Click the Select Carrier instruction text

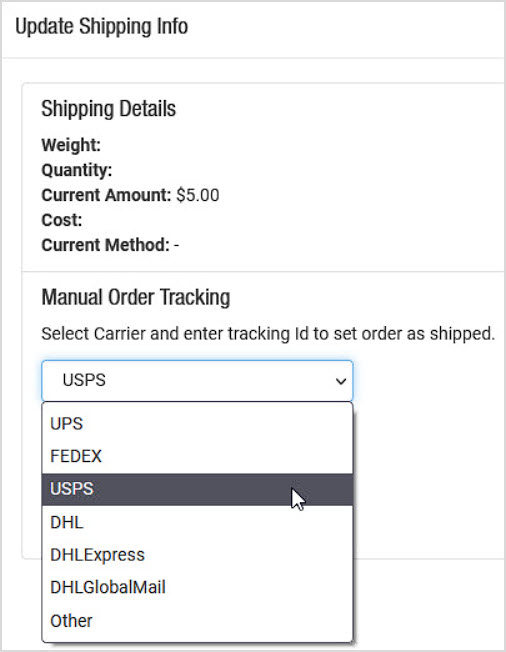point(268,333)
